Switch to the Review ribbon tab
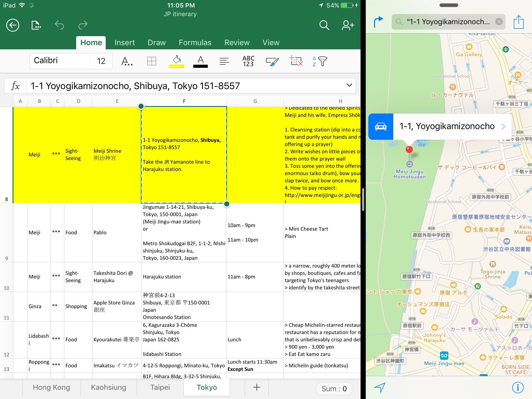Viewport: 532px width, 399px height. pos(237,42)
